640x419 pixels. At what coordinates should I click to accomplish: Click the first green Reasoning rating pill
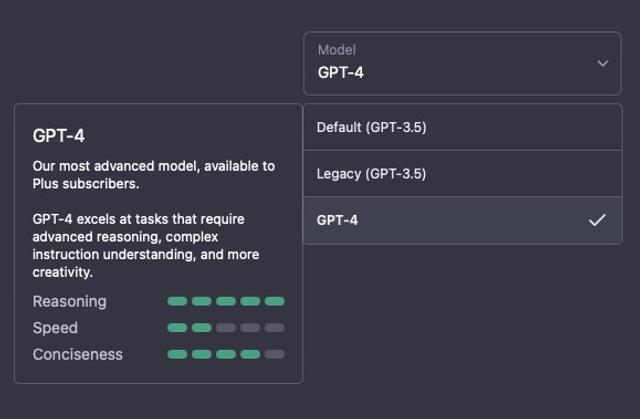pos(177,301)
